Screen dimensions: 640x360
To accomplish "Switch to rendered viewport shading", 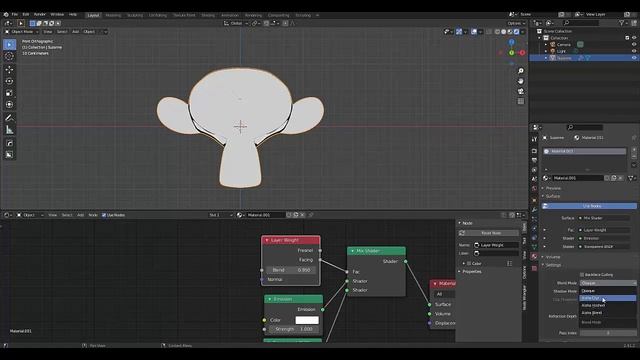I will point(516,31).
